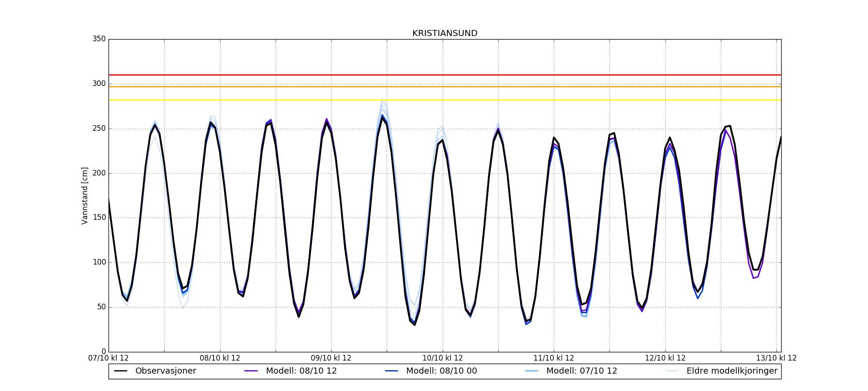Click the Observasjoner legend label
The height and width of the screenshot is (391, 868).
point(165,371)
